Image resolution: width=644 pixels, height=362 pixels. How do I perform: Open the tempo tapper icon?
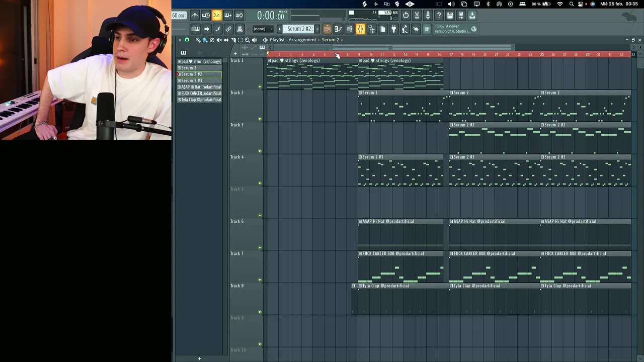point(405,29)
